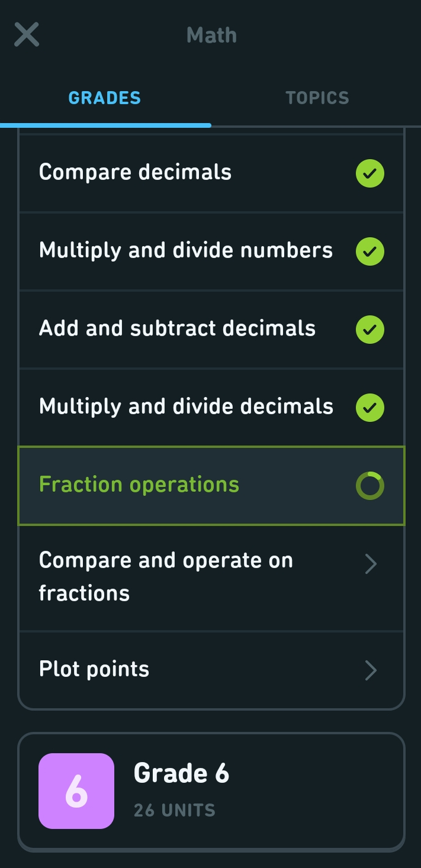Click the green checkmark next to Multiply and divide numbers
This screenshot has width=421, height=868.
point(370,251)
